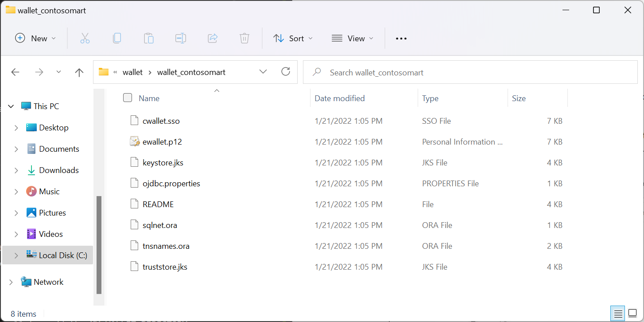
Task: Copy files using the Copy toolbar icon
Action: click(117, 38)
